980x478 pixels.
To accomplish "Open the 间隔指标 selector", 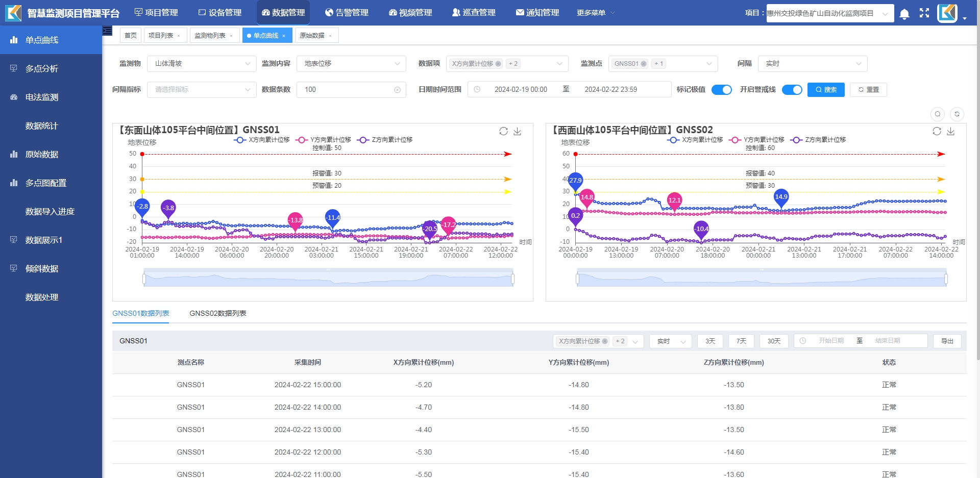I will coord(202,90).
